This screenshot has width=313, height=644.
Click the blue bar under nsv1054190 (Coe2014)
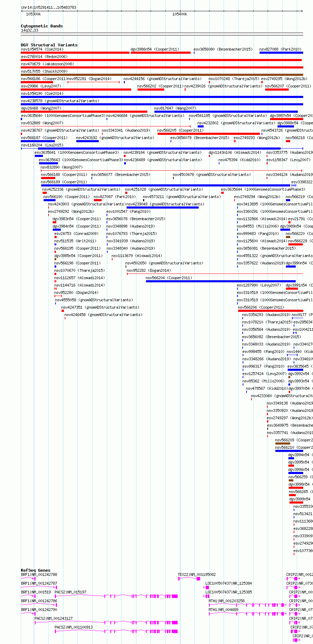[x=162, y=97]
